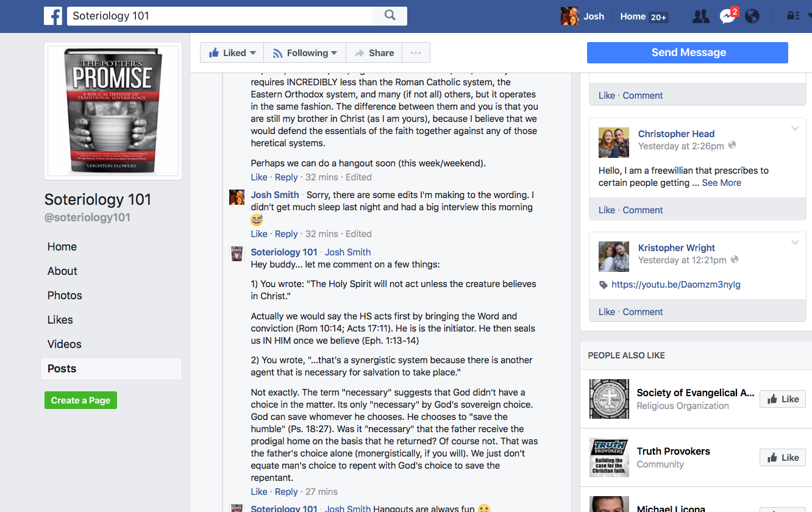Click Josh profile picture in top bar
812x512 pixels.
(x=569, y=16)
